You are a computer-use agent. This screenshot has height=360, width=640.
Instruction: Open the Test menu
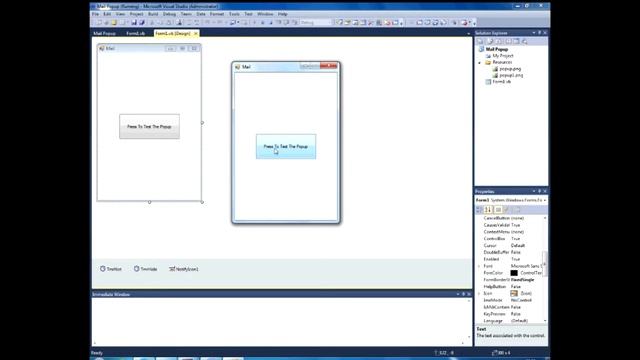pyautogui.click(x=249, y=14)
